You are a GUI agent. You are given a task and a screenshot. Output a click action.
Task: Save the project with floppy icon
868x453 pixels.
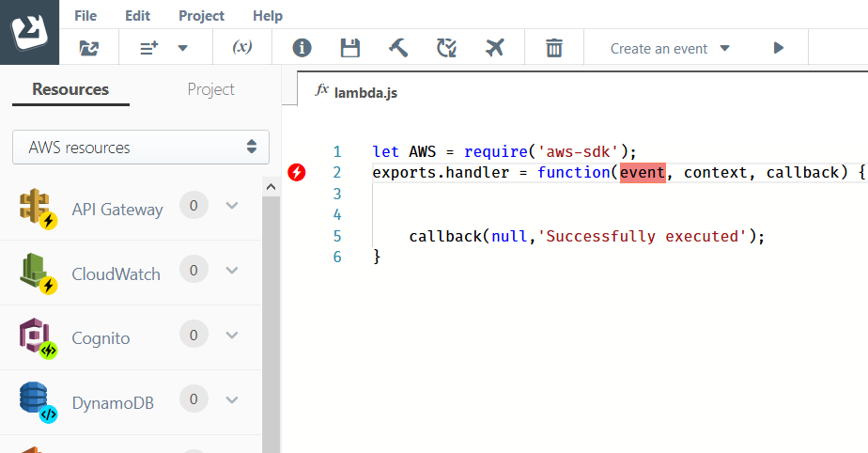[349, 48]
